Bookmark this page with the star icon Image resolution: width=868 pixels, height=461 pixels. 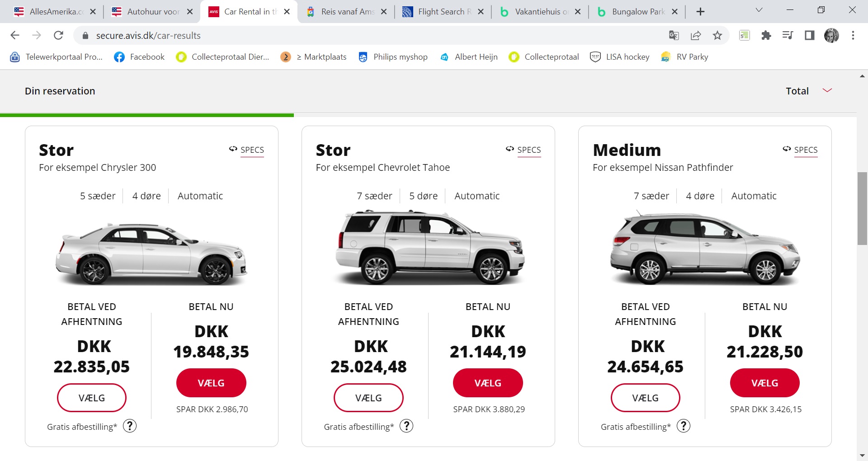(717, 35)
